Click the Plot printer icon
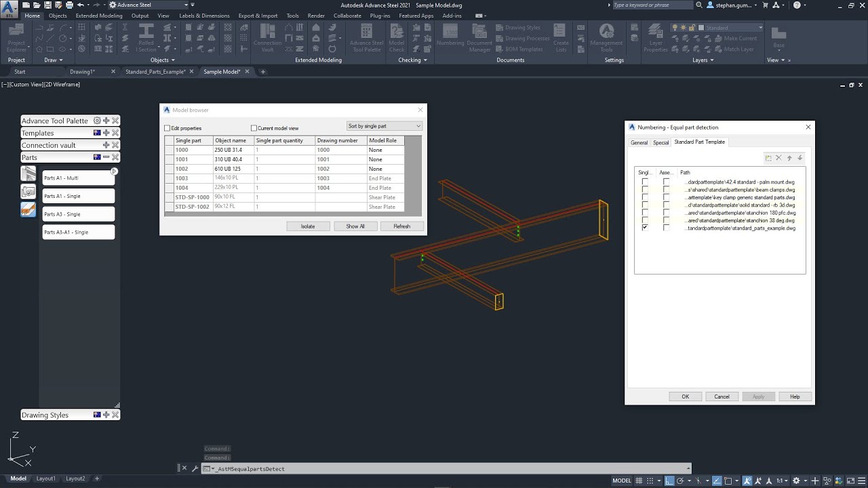Screen dimensions: 868x488 [x=69, y=5]
